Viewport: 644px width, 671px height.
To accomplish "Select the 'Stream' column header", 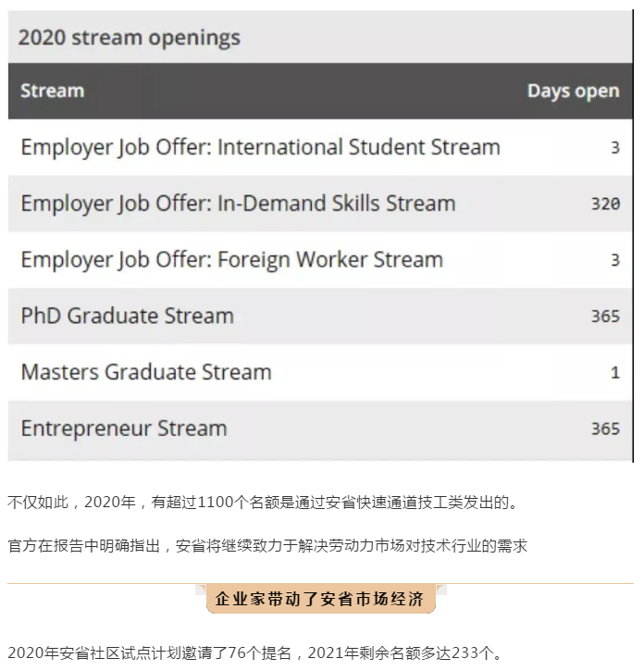I will tap(52, 91).
